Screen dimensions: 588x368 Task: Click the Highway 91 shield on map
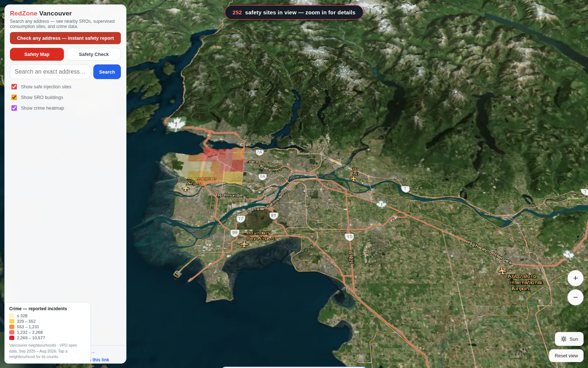[x=273, y=216]
